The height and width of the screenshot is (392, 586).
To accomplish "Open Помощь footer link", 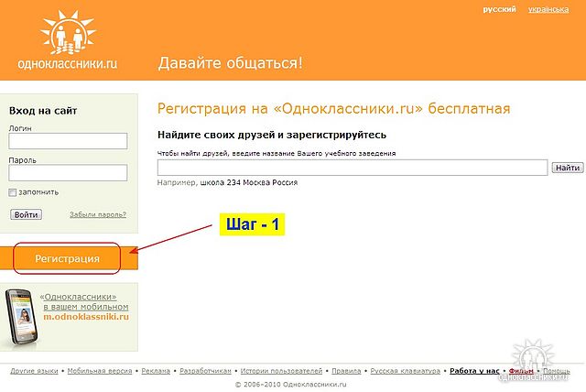I will click(556, 371).
